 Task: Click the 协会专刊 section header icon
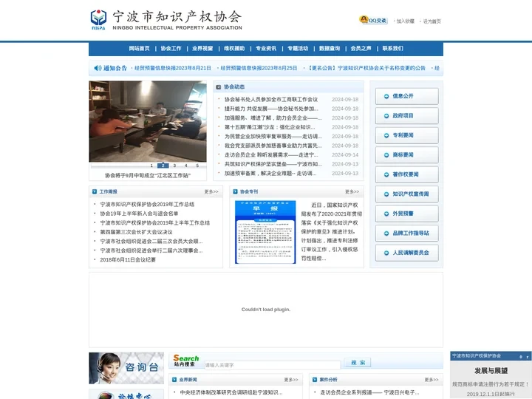coord(234,191)
